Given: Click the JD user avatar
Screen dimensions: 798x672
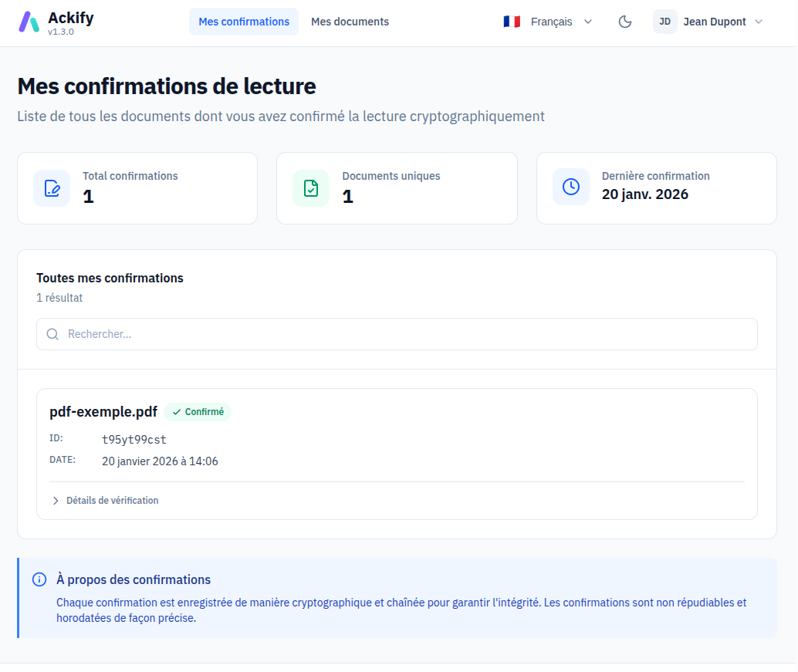Looking at the screenshot, I should click(664, 22).
